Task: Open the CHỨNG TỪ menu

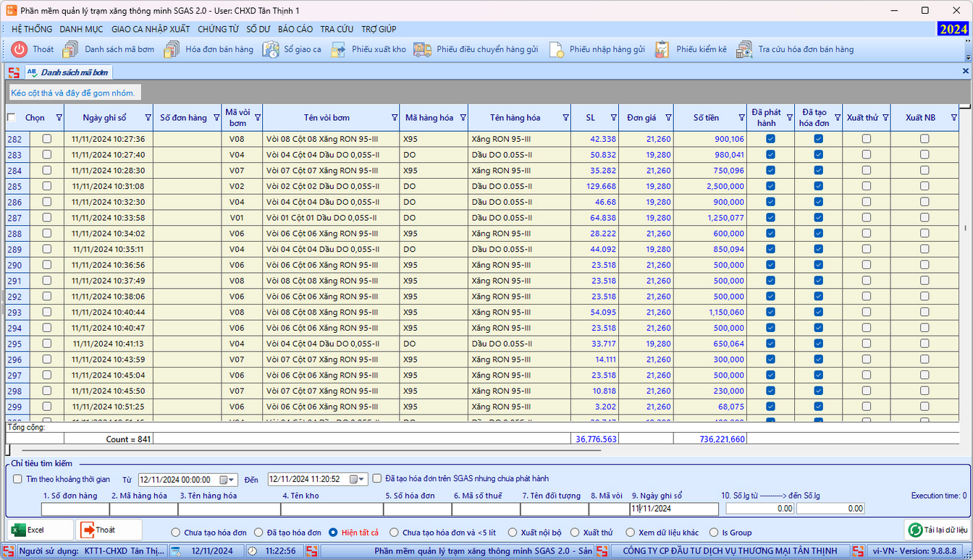Action: 218,29
